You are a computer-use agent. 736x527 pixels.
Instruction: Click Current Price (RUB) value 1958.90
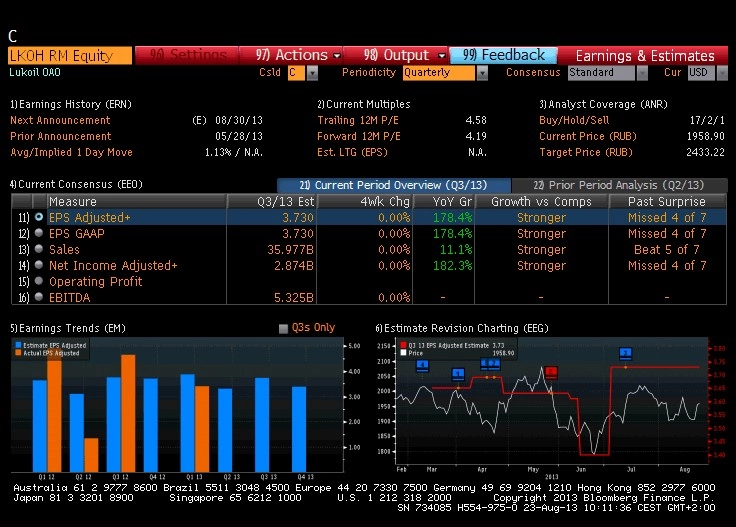pos(705,136)
